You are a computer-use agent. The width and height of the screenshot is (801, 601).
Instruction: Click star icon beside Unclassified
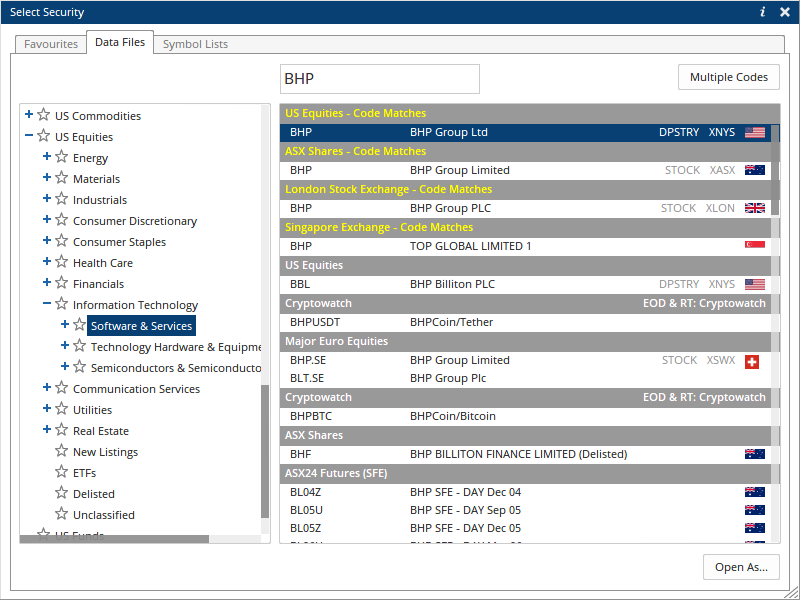click(62, 513)
